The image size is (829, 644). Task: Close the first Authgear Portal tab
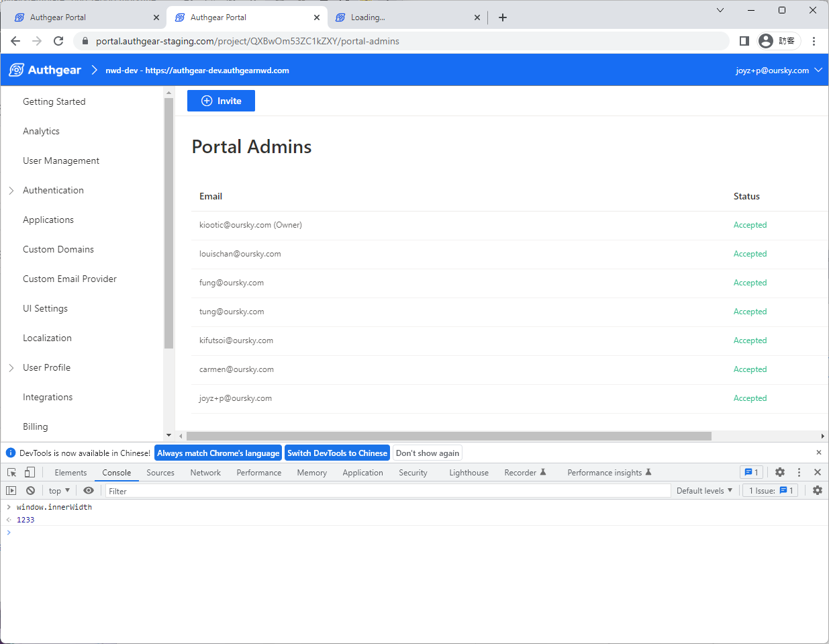(156, 17)
